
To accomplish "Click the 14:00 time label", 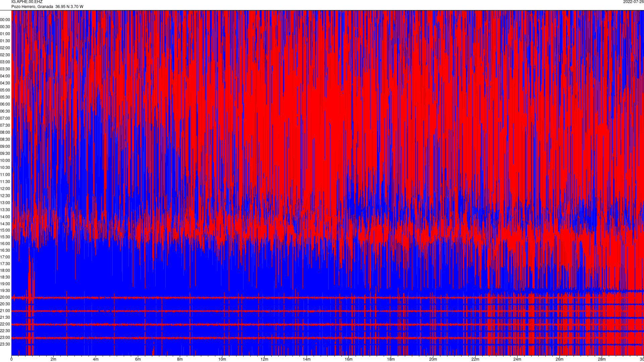I will coord(5,217).
